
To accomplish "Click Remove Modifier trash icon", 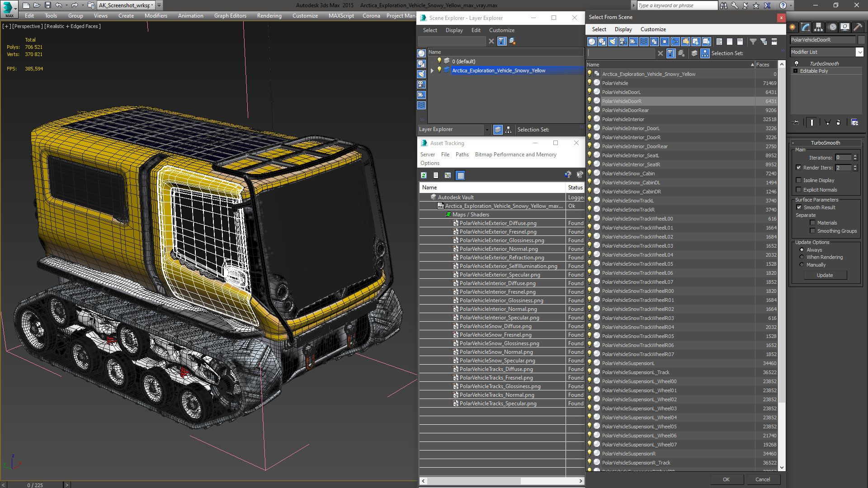I will 838,122.
